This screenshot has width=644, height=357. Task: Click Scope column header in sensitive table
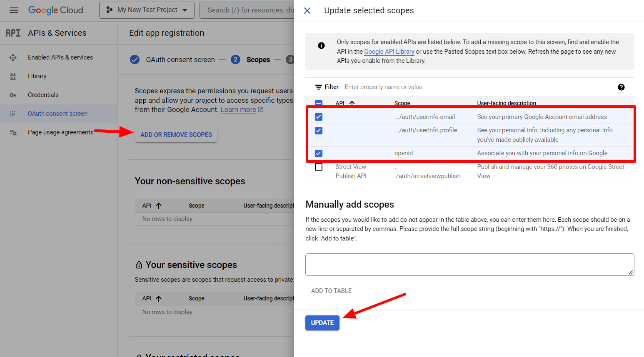point(196,298)
